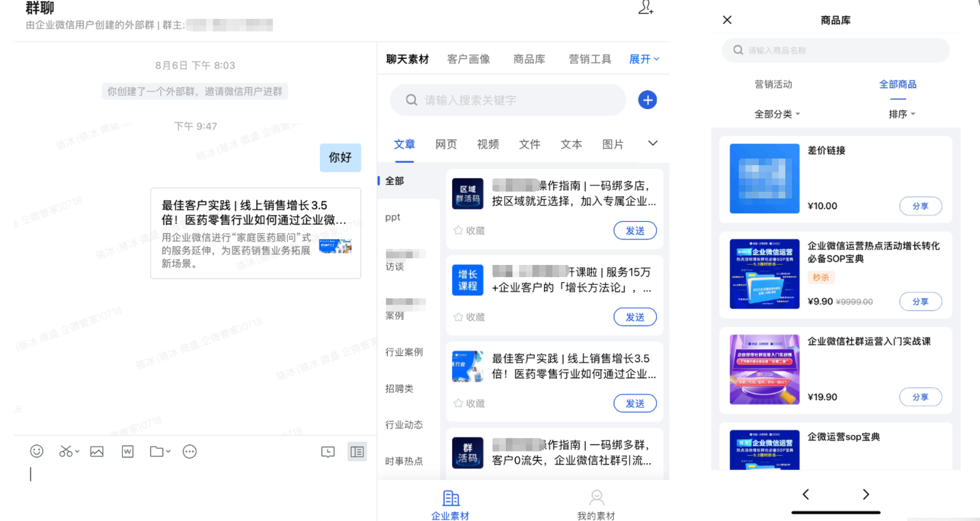Click the 请输入商品名称 search field
The image size is (980, 521).
click(x=835, y=50)
